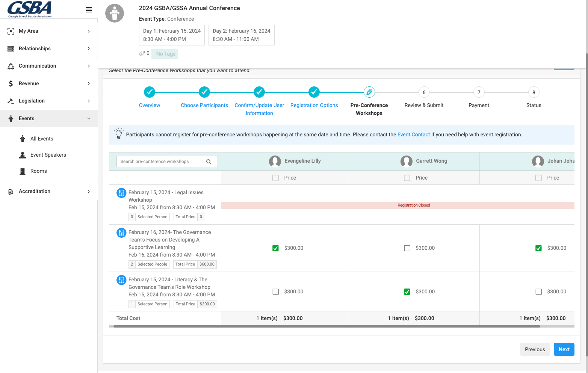The width and height of the screenshot is (588, 373).
Task: Expand the Relationships menu chevron
Action: 89,48
